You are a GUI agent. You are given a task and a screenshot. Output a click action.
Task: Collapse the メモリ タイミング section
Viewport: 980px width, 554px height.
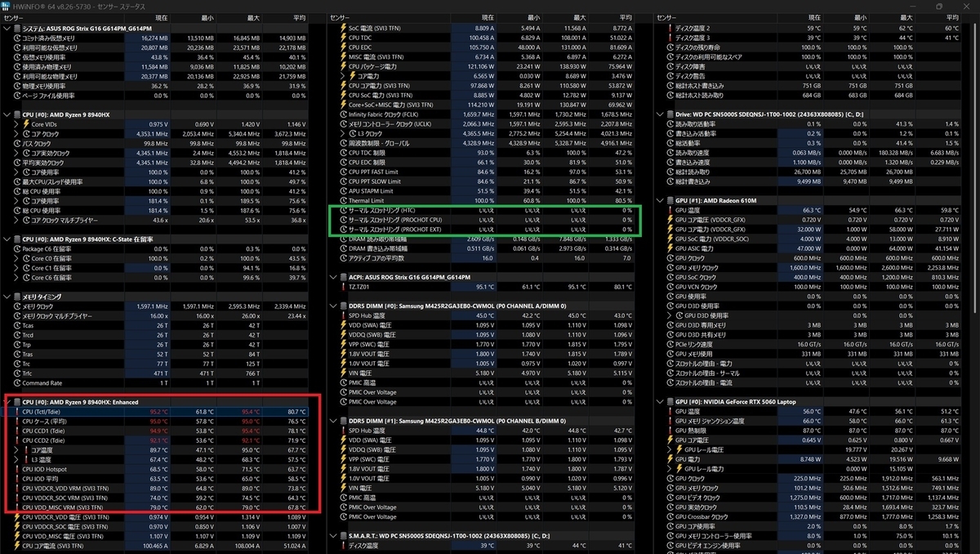7,297
